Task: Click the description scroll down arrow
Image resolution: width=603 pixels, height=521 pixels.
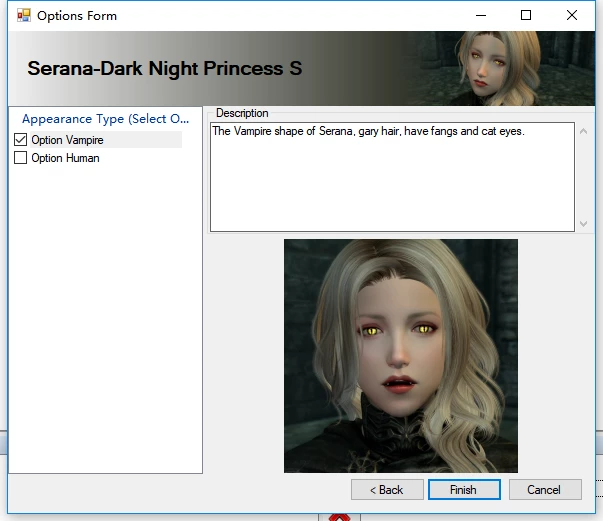Action: pos(583,224)
